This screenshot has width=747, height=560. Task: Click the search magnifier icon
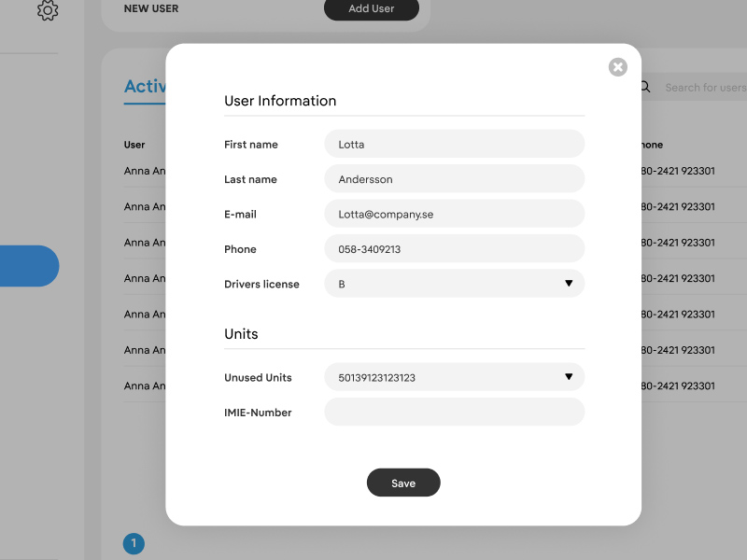tap(645, 87)
